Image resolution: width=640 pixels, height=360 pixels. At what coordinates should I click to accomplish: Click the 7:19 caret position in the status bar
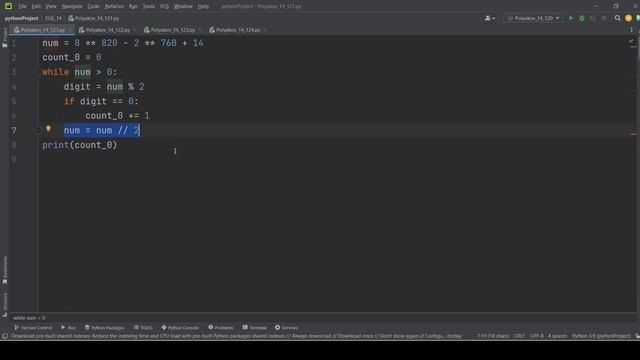click(x=493, y=336)
